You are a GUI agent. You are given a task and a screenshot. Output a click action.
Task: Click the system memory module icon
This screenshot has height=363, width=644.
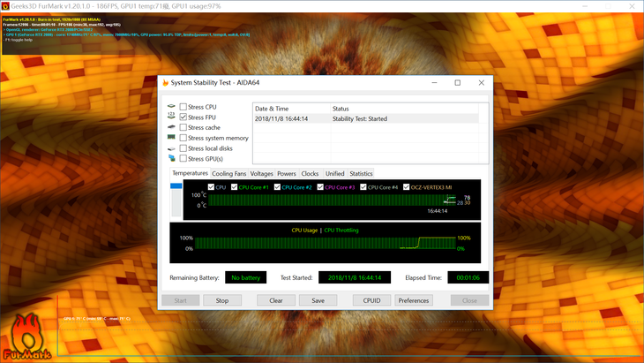coord(171,137)
